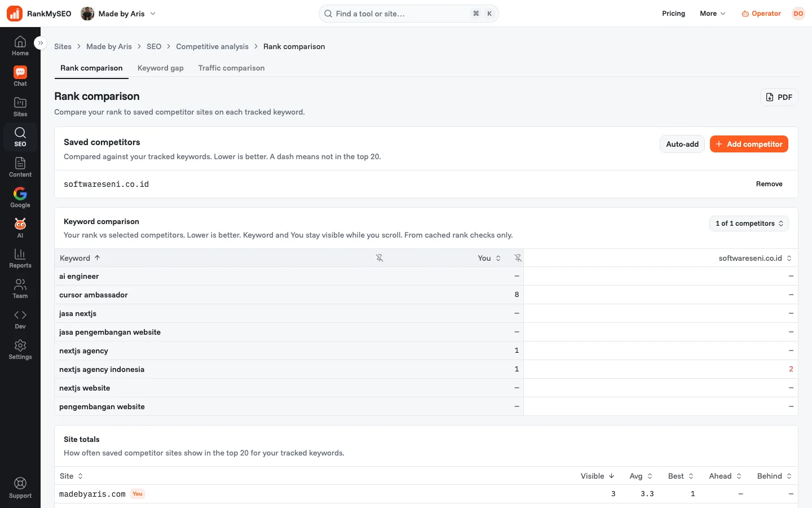Select the nextjs agency indonesia keyword row
The width and height of the screenshot is (812, 508).
[x=426, y=369]
